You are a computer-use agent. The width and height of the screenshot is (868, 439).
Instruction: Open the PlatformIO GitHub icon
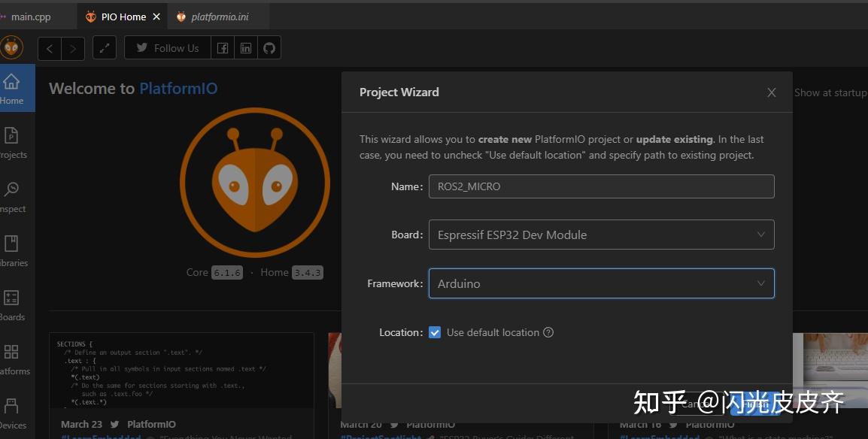click(x=269, y=47)
